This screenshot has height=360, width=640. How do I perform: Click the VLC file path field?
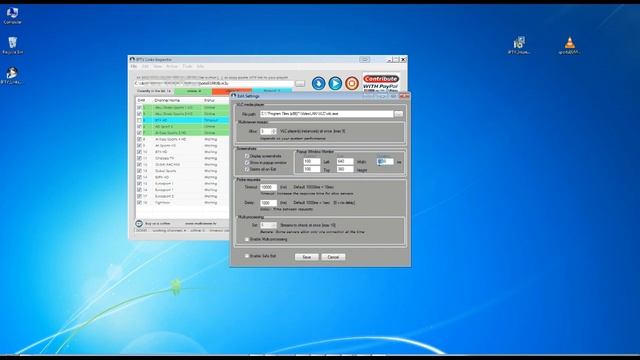(327, 114)
